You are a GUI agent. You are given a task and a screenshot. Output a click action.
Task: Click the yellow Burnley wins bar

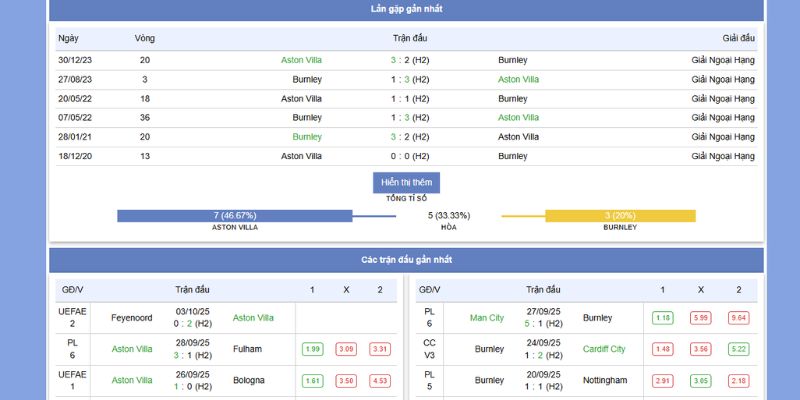[x=620, y=216]
